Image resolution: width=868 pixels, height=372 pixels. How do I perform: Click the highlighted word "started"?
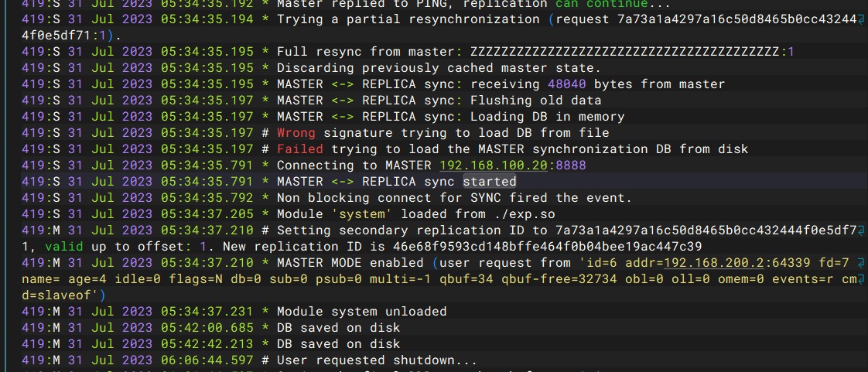pos(489,182)
